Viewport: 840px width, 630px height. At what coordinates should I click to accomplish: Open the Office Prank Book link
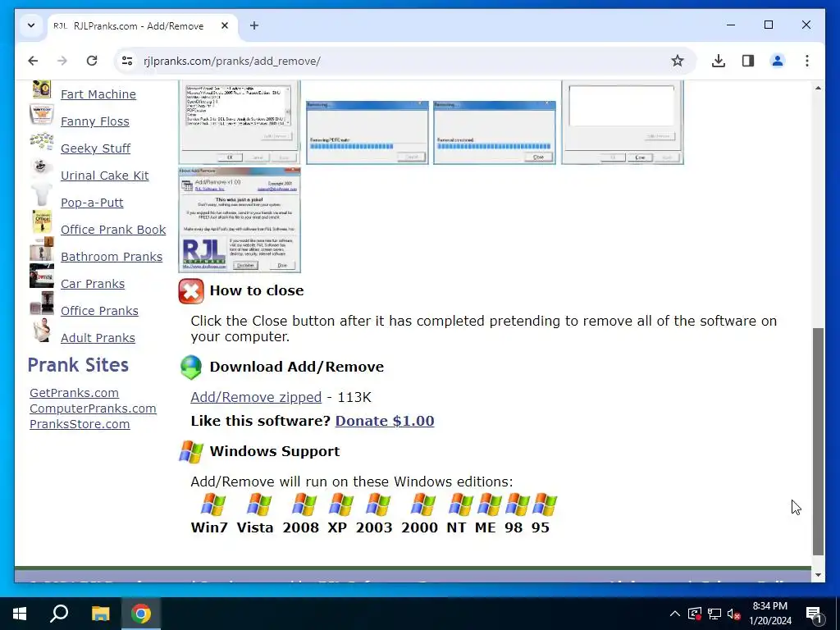pos(113,230)
